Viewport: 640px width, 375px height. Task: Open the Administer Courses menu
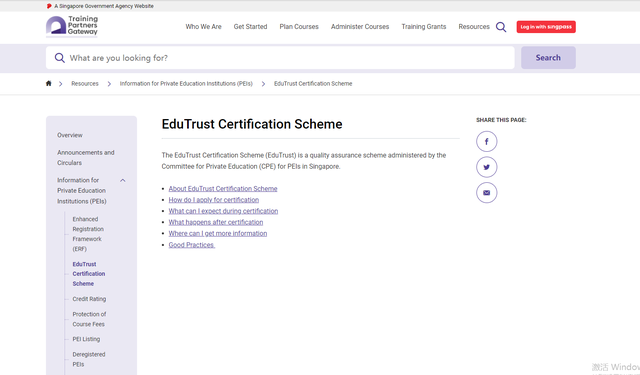click(360, 27)
